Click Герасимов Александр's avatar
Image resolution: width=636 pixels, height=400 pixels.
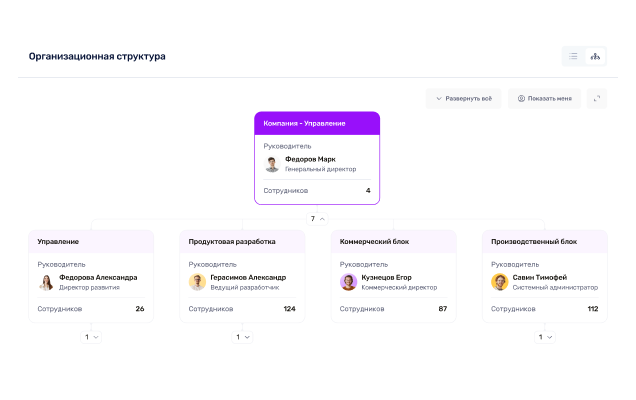click(197, 282)
